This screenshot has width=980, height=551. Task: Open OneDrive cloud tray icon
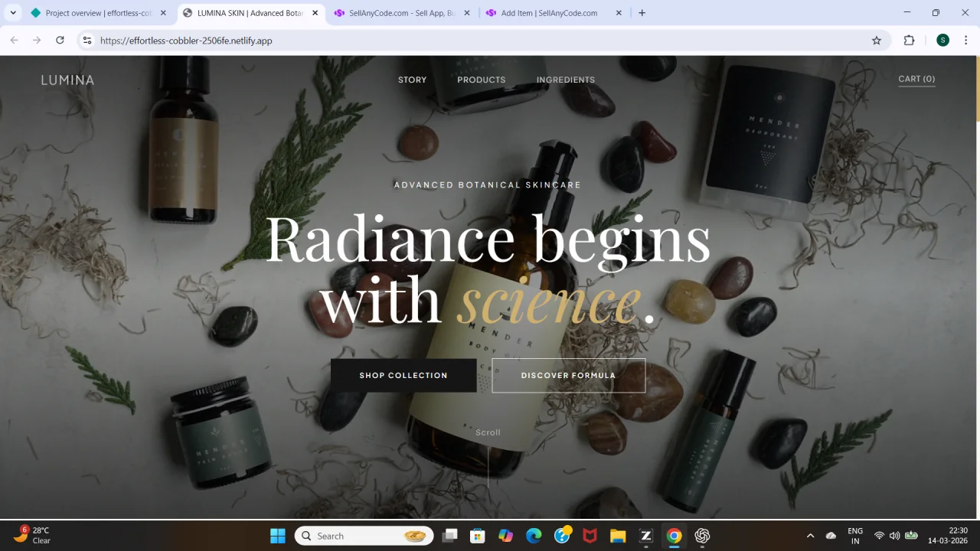pos(831,536)
